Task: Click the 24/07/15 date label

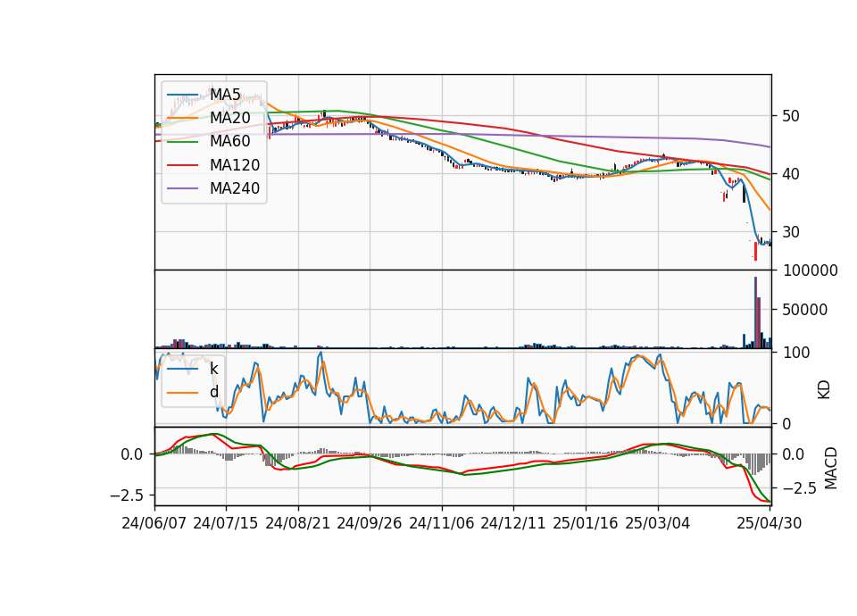Action: coord(225,523)
